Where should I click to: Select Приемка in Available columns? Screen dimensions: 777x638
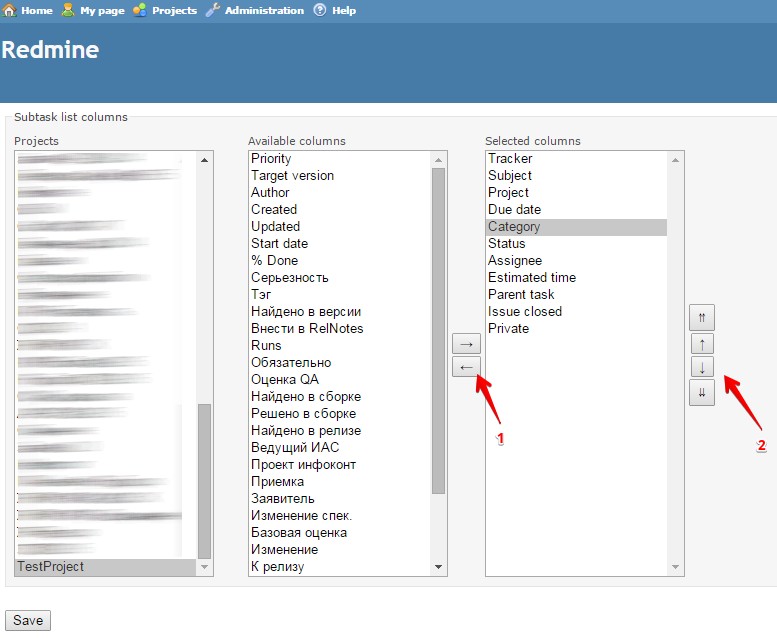(x=340, y=481)
